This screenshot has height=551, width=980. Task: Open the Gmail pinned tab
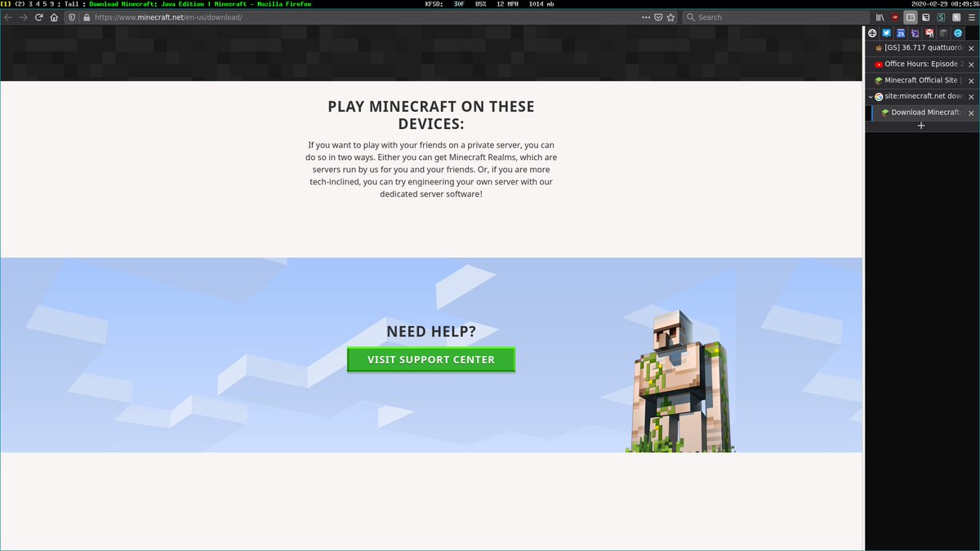tap(929, 33)
